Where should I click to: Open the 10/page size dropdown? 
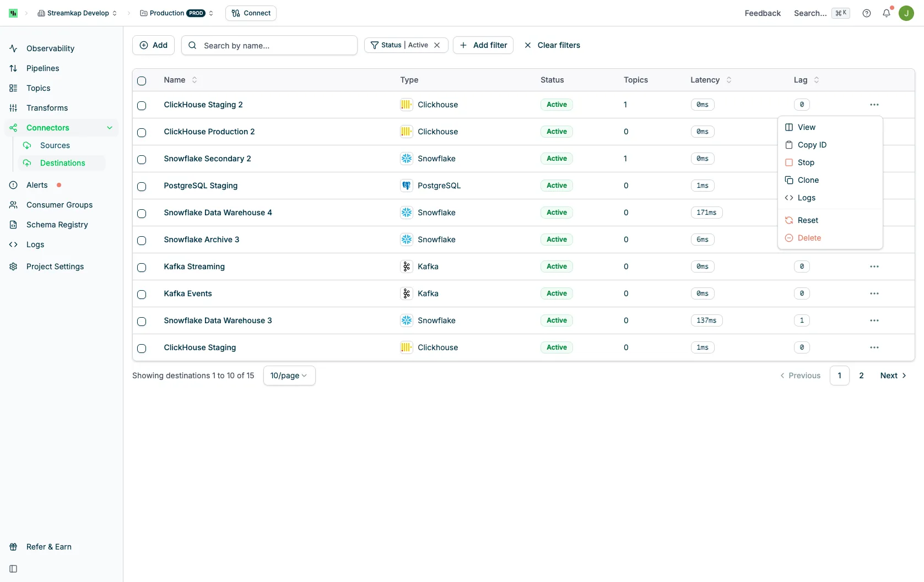coord(289,376)
